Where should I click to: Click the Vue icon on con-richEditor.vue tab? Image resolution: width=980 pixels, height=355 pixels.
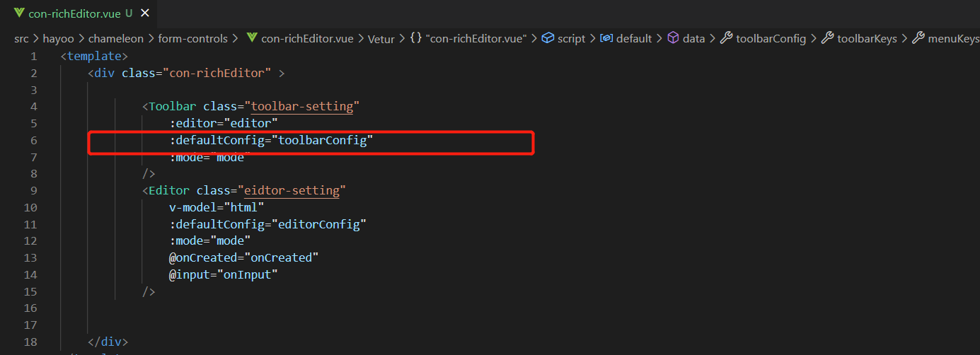pyautogui.click(x=19, y=13)
